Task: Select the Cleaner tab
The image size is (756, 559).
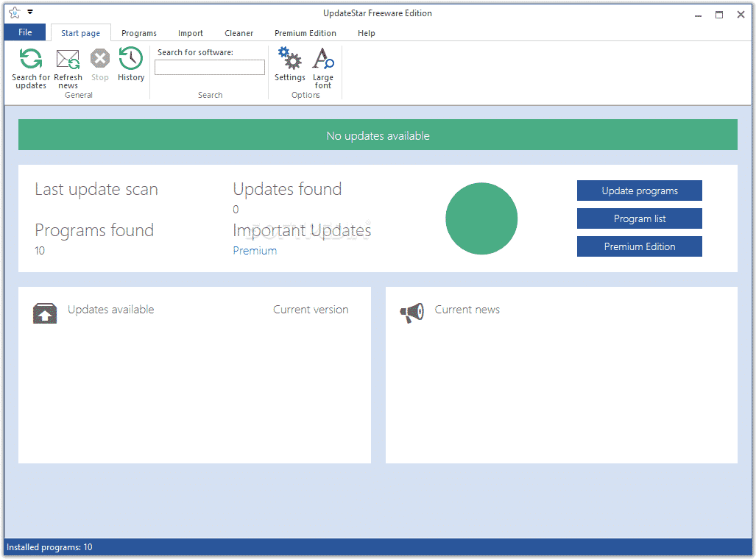Action: point(239,33)
